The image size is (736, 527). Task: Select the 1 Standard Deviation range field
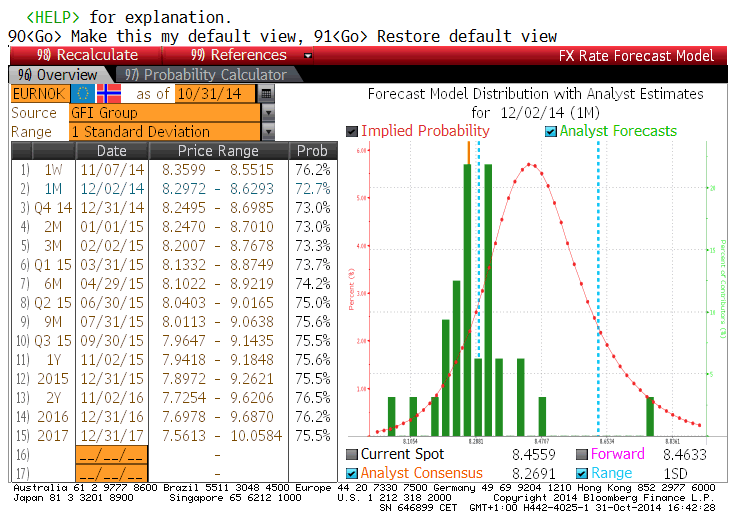coord(165,132)
